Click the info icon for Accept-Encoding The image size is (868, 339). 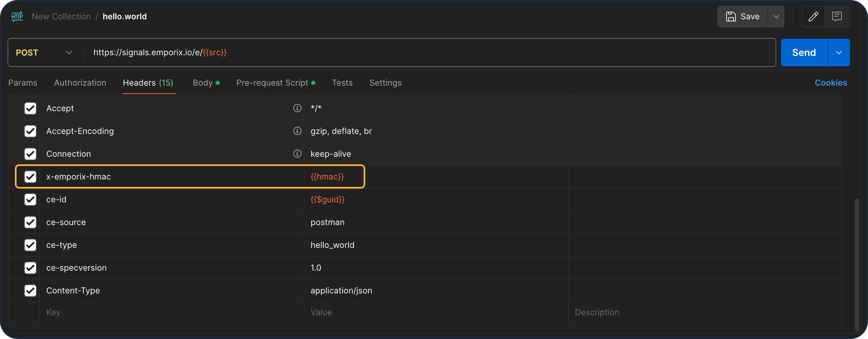297,131
